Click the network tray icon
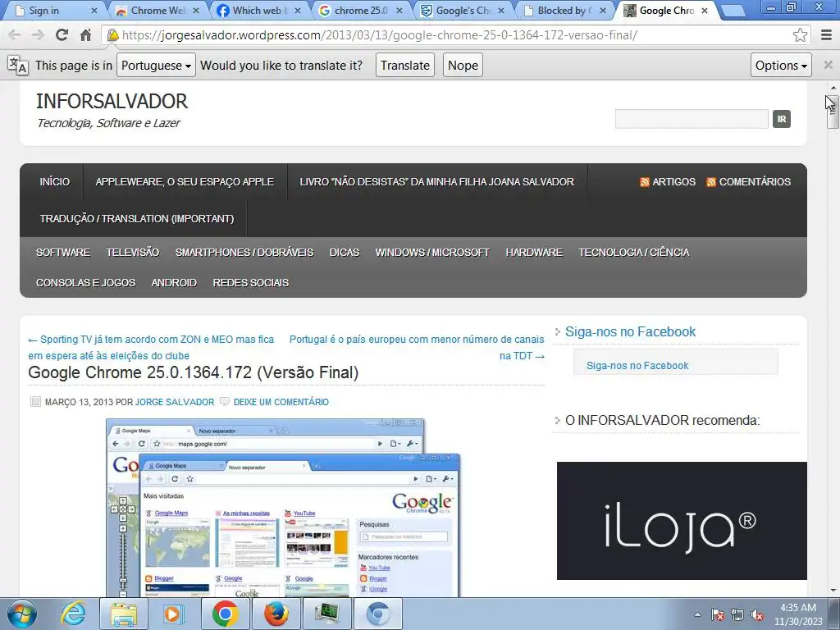 tap(737, 614)
